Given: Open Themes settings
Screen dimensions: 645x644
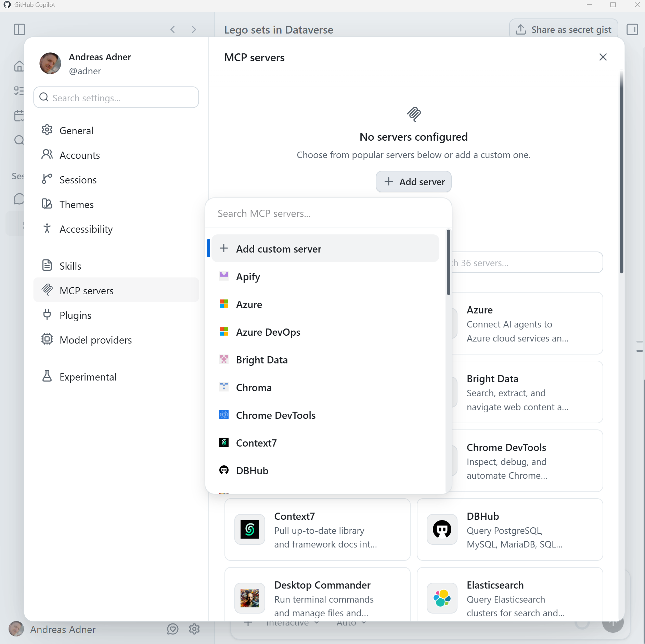Looking at the screenshot, I should pos(116,204).
